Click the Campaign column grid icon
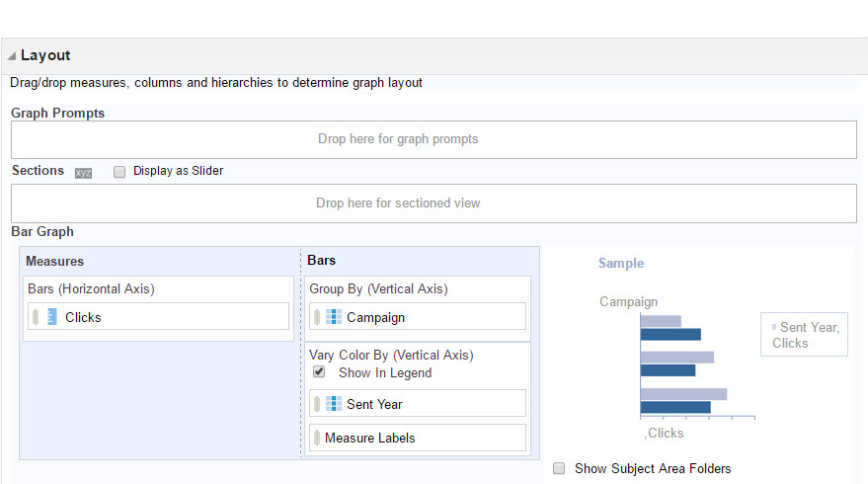The width and height of the screenshot is (868, 484). [x=334, y=317]
